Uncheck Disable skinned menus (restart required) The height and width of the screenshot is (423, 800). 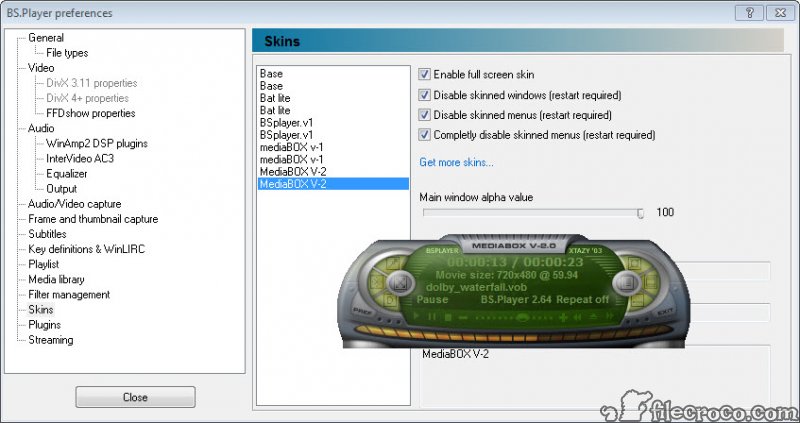(x=424, y=115)
